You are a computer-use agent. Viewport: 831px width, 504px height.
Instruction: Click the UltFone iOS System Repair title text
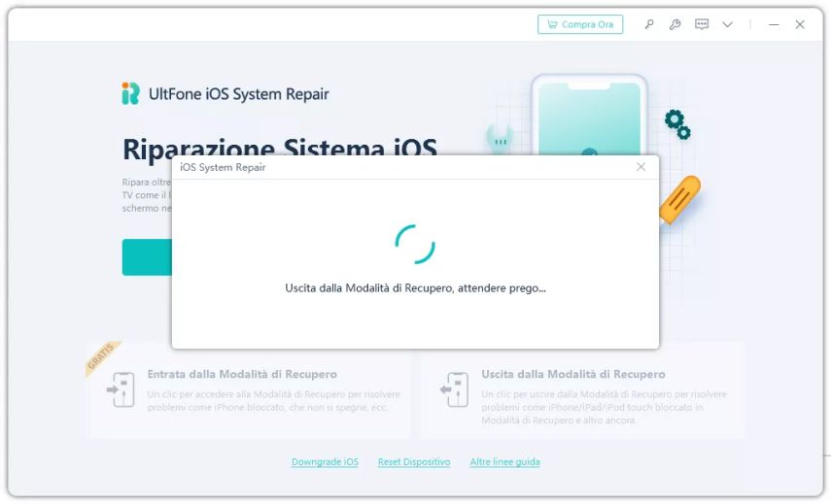[239, 94]
